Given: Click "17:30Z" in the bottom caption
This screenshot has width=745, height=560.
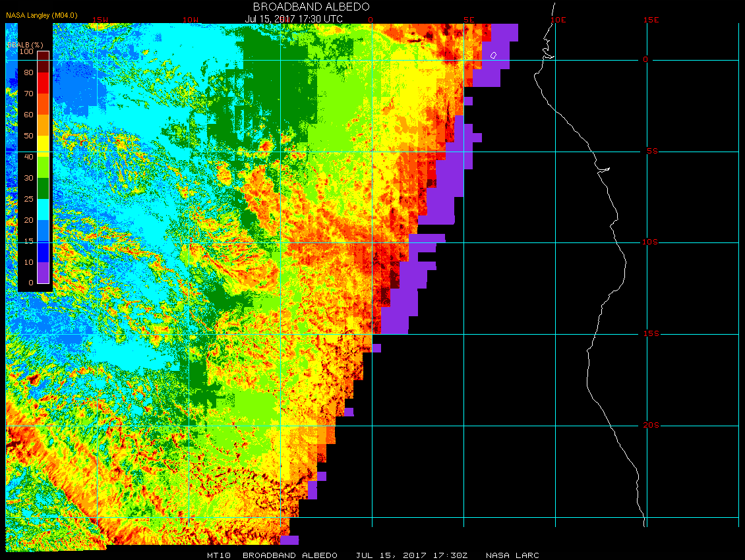Looking at the screenshot, I should pos(450,555).
